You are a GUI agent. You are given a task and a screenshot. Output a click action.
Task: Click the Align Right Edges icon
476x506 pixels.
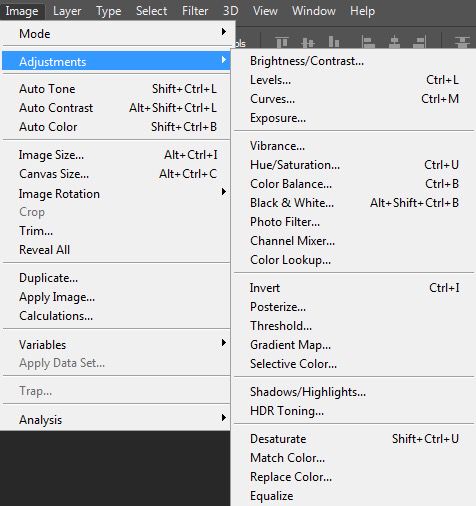pyautogui.click(x=419, y=42)
